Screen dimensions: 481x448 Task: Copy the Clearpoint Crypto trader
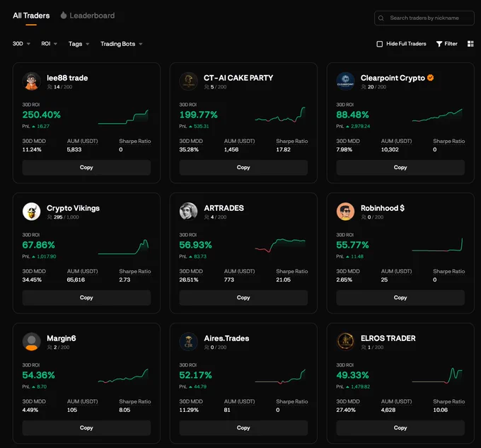point(400,168)
